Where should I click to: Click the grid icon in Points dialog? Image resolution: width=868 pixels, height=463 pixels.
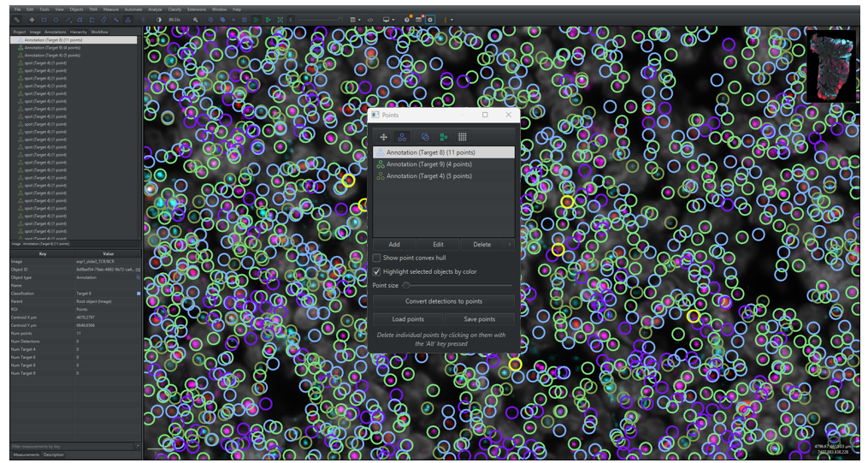click(x=462, y=137)
